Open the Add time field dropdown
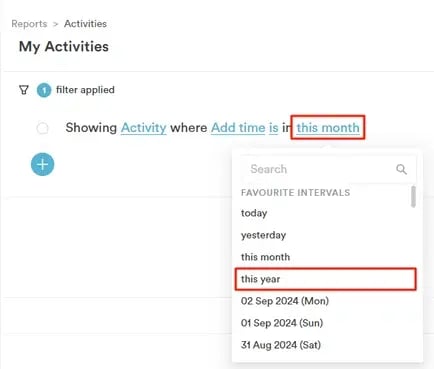Image resolution: width=434 pixels, height=369 pixels. tap(238, 128)
